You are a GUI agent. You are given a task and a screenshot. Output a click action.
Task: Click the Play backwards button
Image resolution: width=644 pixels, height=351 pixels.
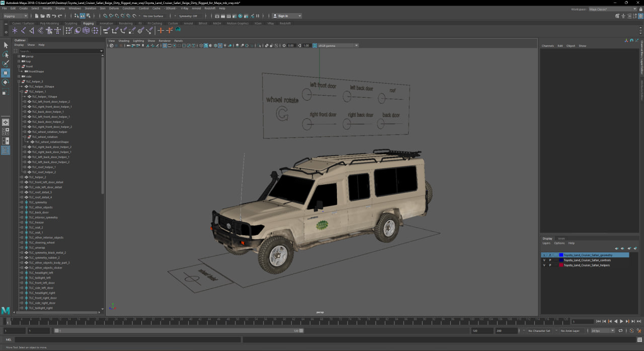[615, 321]
